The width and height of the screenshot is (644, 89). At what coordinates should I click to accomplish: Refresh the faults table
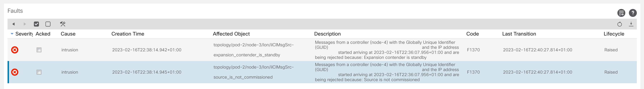point(620,24)
